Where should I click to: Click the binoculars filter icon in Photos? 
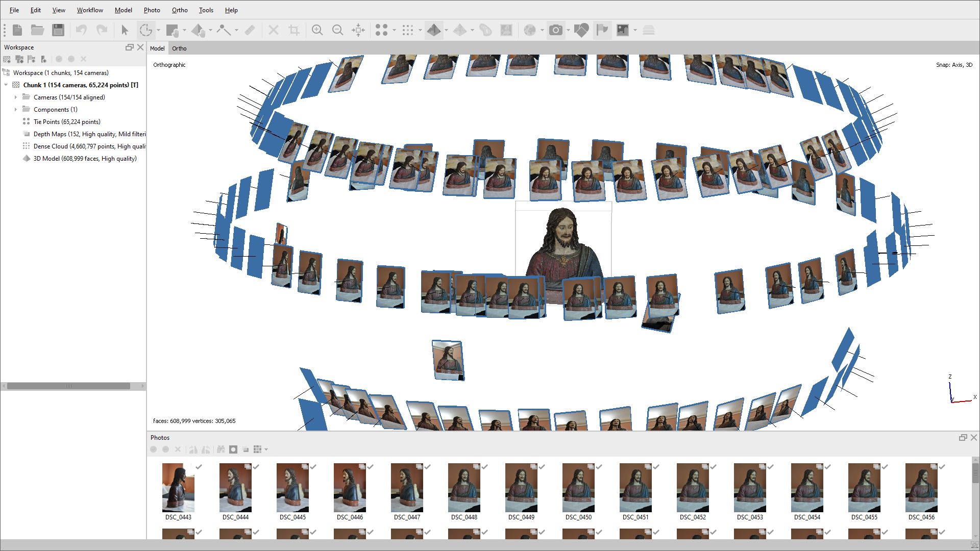(x=220, y=449)
